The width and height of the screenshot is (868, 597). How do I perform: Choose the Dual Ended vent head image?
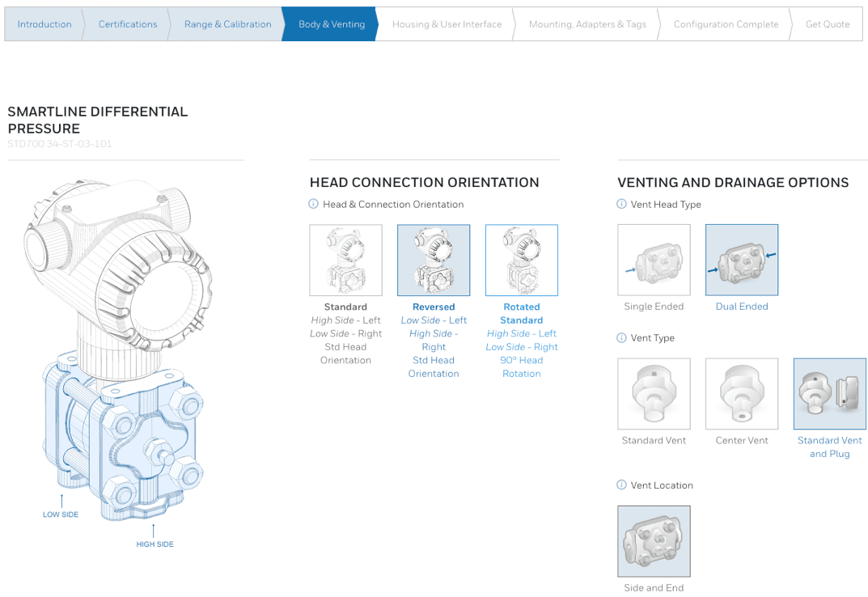742,260
